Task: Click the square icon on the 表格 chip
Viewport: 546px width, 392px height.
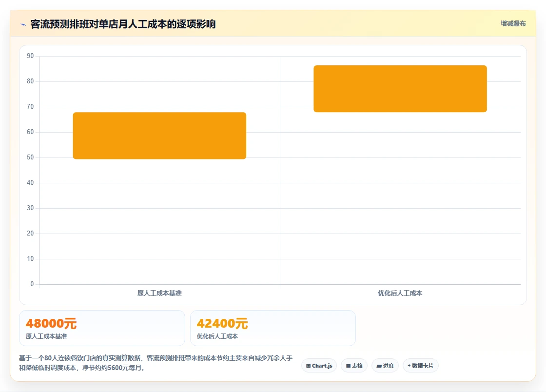Action: coord(348,366)
